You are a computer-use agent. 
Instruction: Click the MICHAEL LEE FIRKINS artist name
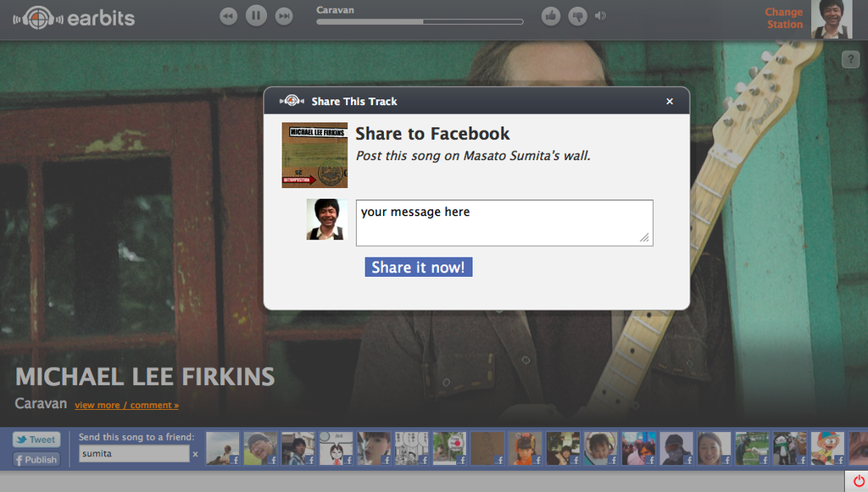pyautogui.click(x=145, y=377)
